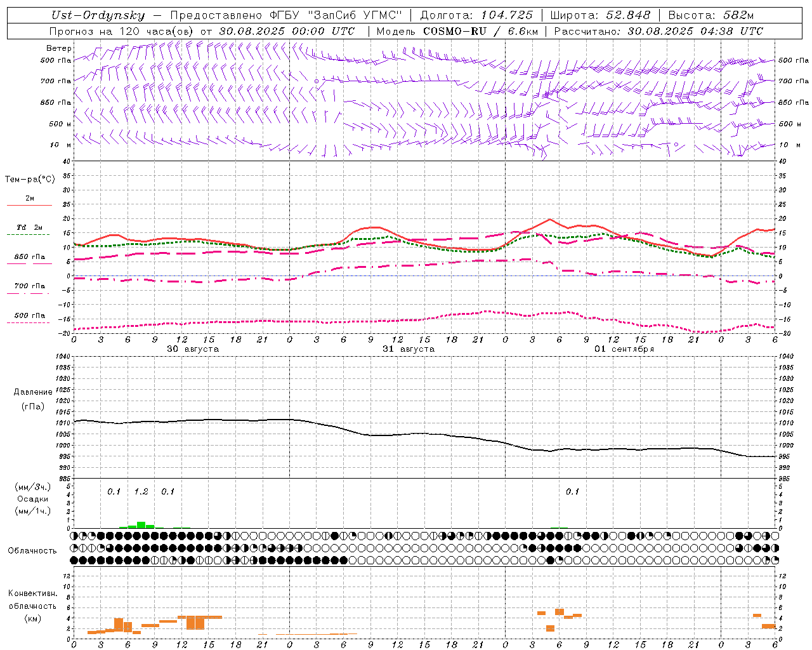
Task: Click 'Рассчитано: 30.08.2025 04:38 UTC' timestamp
Action: coord(658,31)
